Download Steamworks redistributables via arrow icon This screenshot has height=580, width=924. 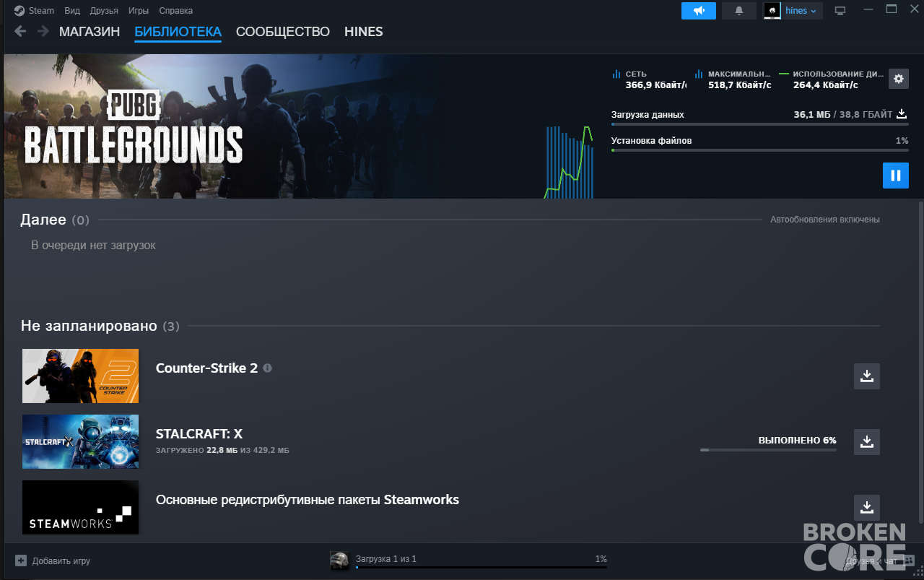[x=867, y=507]
